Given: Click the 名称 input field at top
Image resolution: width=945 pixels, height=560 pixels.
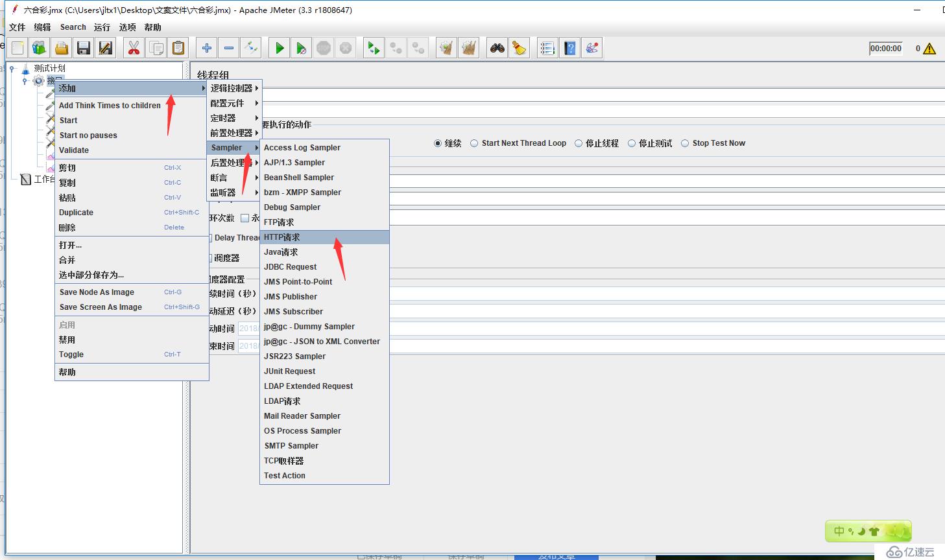Looking at the screenshot, I should pos(603,96).
